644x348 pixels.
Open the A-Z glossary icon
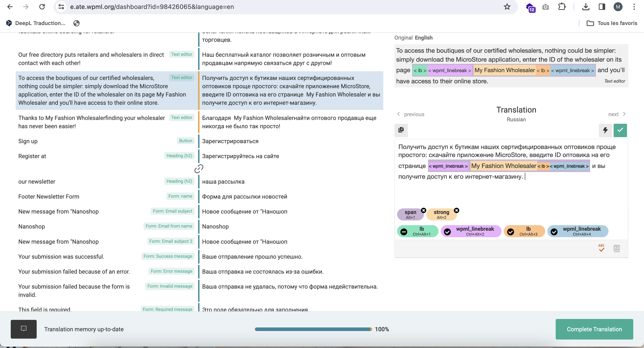coord(616,248)
